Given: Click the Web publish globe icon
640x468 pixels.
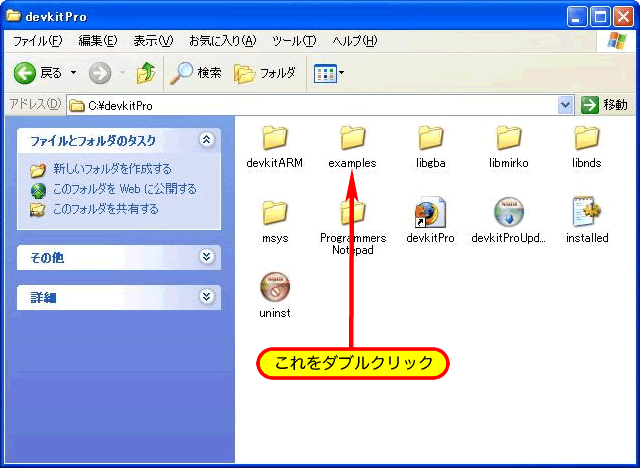Looking at the screenshot, I should [38, 190].
